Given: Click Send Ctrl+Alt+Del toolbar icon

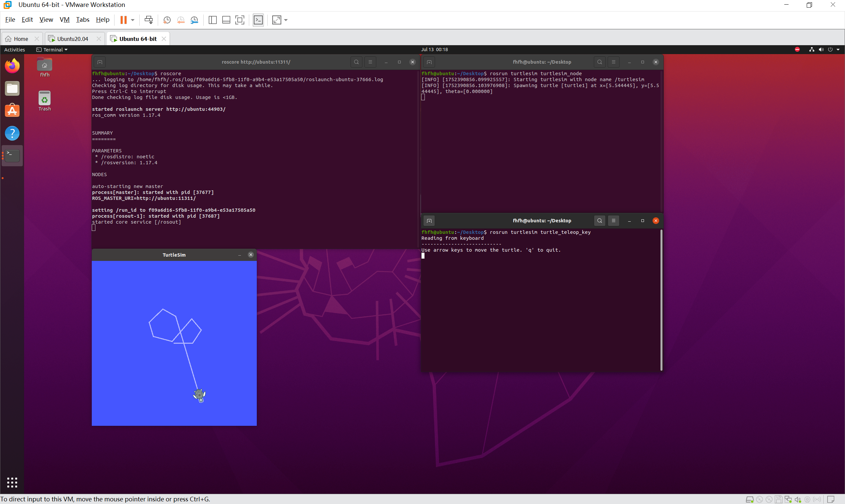Looking at the screenshot, I should coord(149,20).
